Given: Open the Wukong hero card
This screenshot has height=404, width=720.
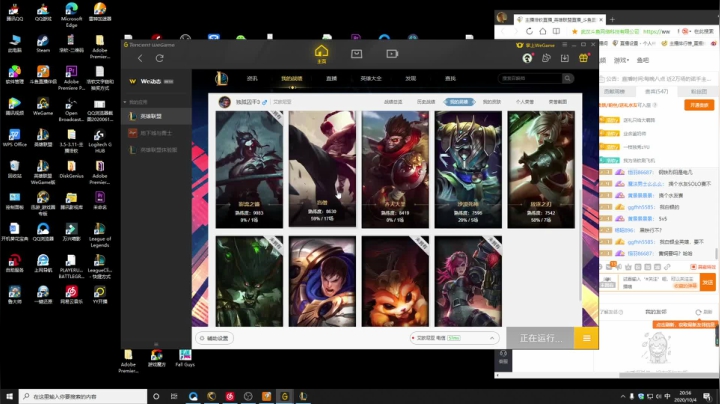Looking at the screenshot, I should pyautogui.click(x=395, y=169).
